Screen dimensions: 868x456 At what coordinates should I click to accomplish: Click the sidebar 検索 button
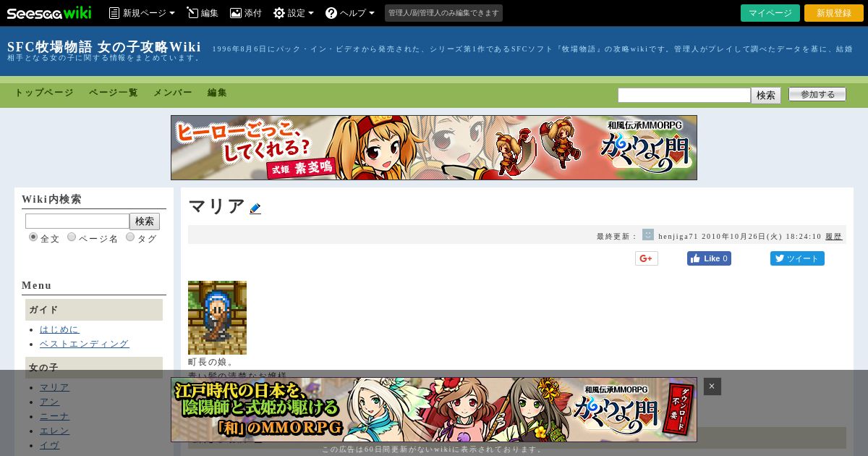coord(145,221)
